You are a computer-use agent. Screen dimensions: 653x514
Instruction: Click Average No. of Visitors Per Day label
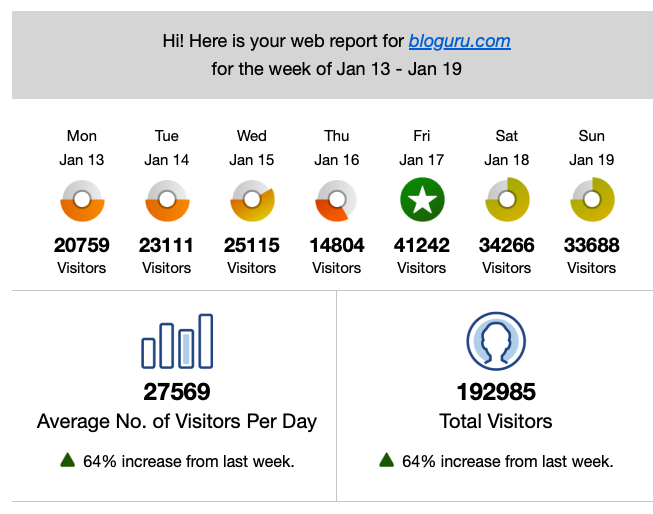pos(177,421)
